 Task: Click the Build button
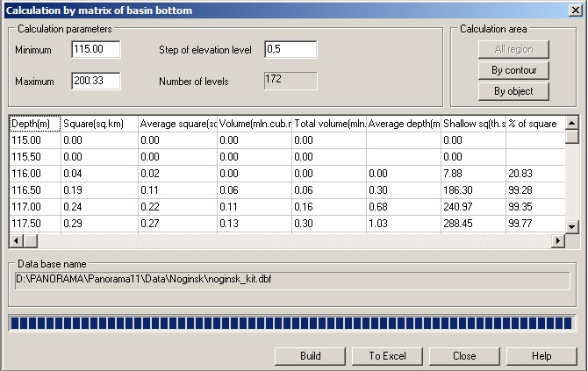coord(309,356)
